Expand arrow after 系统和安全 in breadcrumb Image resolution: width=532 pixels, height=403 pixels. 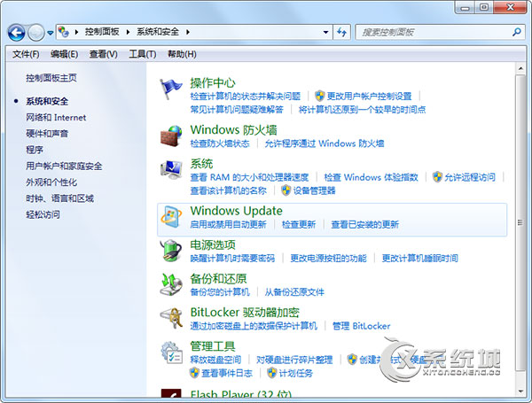click(188, 32)
